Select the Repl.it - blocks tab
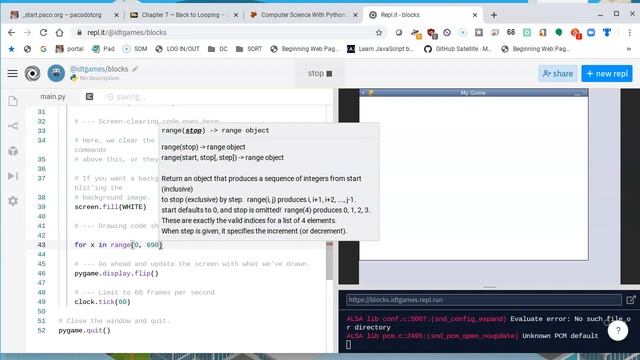 click(x=422, y=15)
